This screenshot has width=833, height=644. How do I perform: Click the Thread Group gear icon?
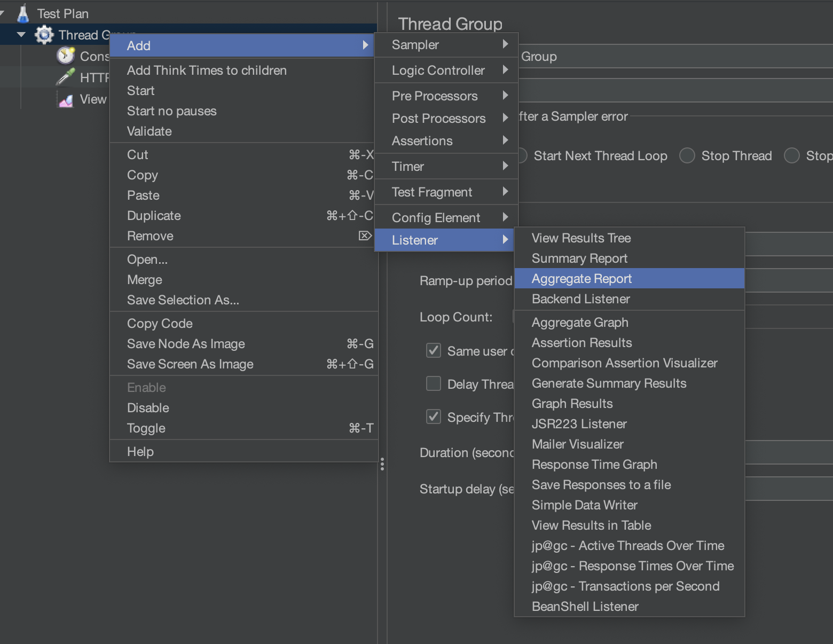pyautogui.click(x=44, y=35)
